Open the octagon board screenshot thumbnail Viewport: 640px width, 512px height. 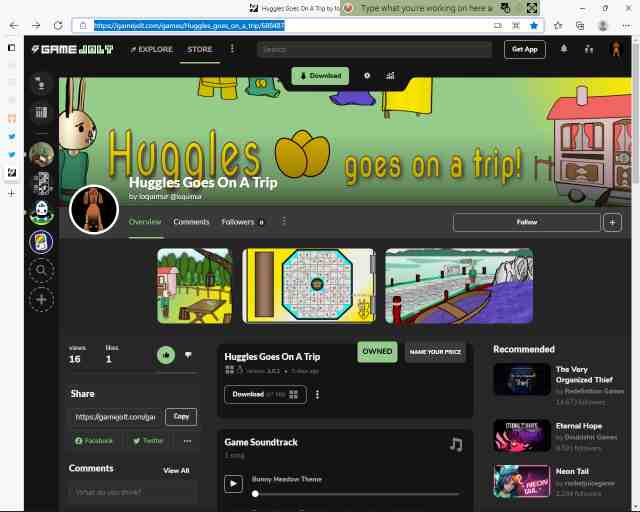pos(309,286)
